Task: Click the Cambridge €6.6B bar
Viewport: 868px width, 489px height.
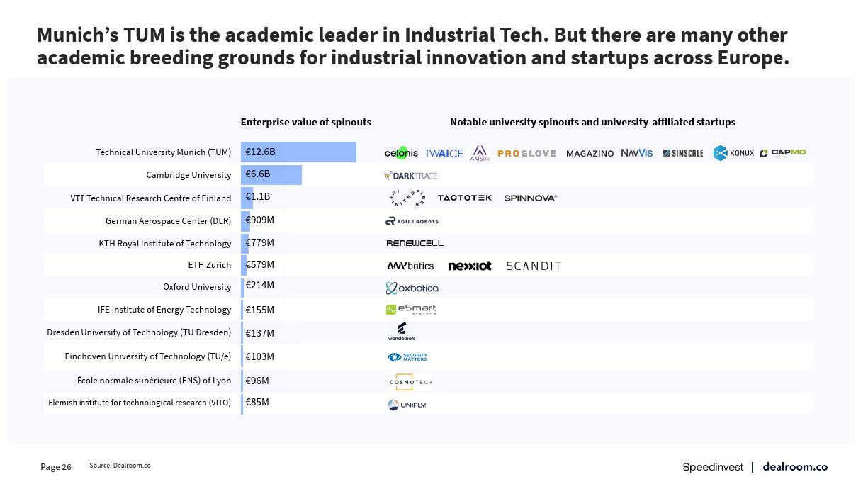Action: [272, 175]
